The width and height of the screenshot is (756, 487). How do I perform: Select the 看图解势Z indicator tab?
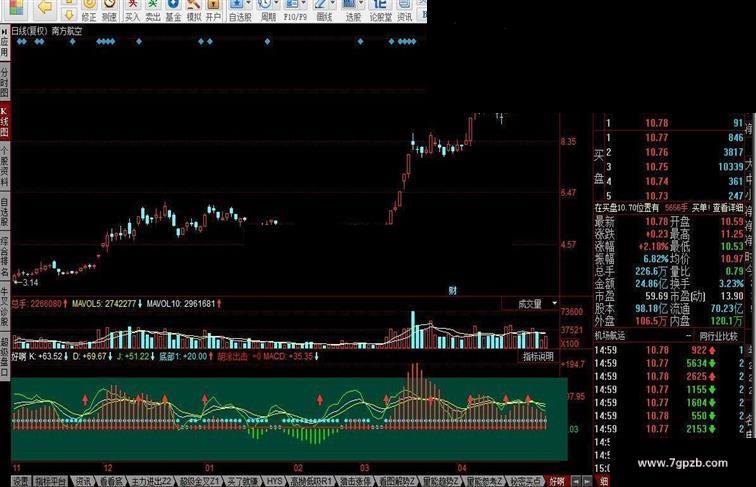click(x=397, y=481)
